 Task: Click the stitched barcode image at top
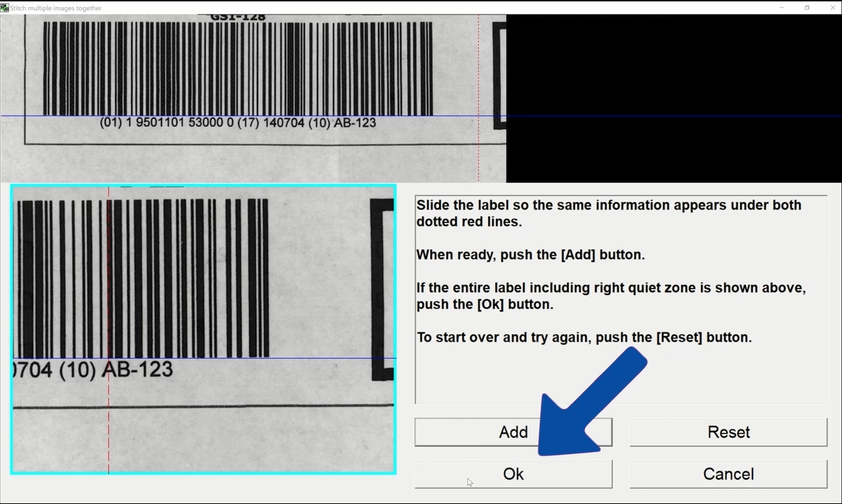tap(253, 98)
